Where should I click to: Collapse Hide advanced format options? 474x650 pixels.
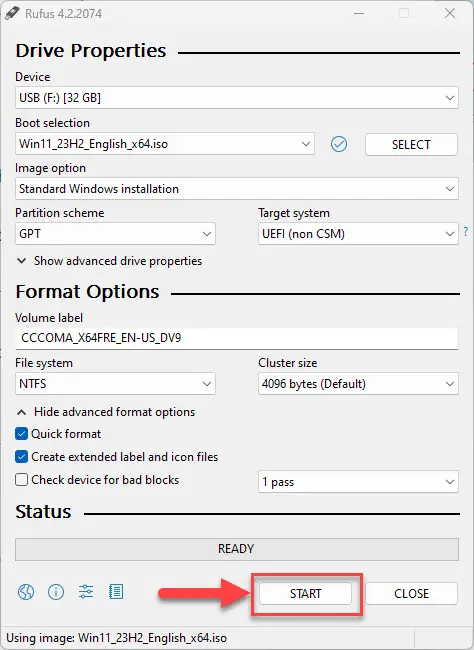point(106,412)
